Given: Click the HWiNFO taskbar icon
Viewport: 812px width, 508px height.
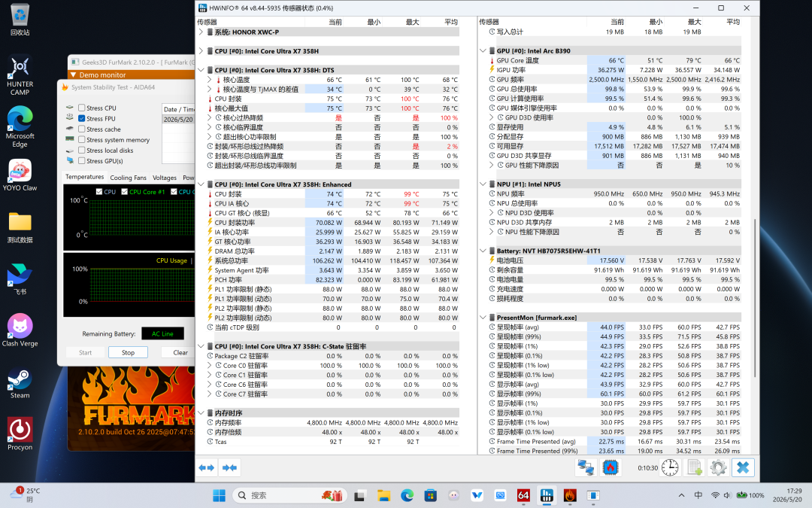Looking at the screenshot, I should click(547, 495).
